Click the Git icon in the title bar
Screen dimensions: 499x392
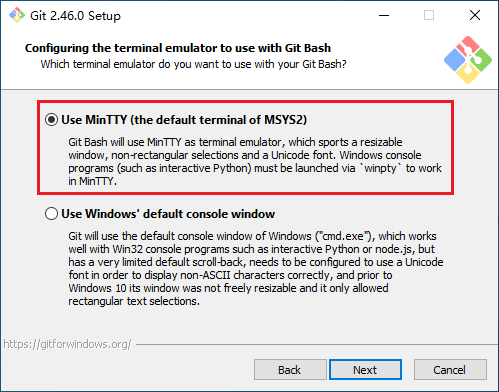point(17,15)
